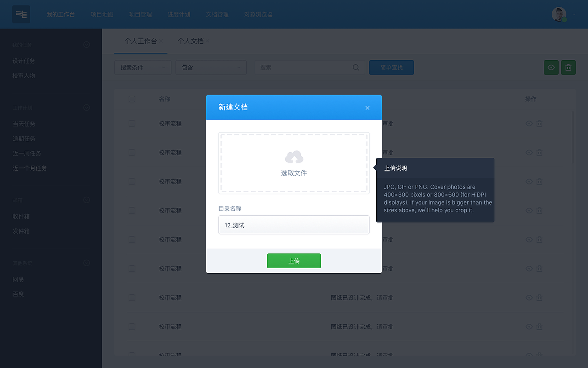588x368 pixels.
Task: Click the green eye view button in toolbar
Action: 551,68
